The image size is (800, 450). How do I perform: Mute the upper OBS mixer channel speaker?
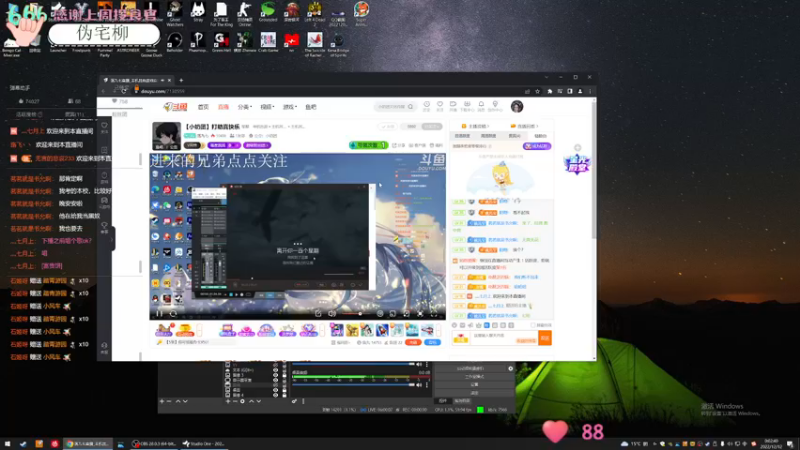[419, 364]
